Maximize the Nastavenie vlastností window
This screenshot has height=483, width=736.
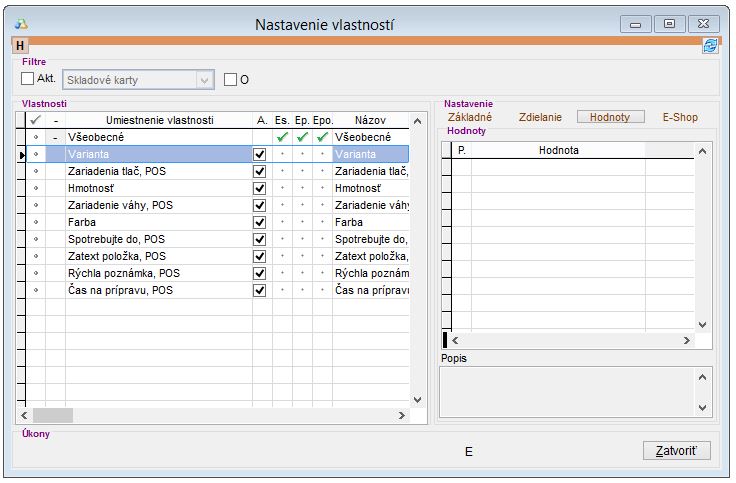coord(670,23)
